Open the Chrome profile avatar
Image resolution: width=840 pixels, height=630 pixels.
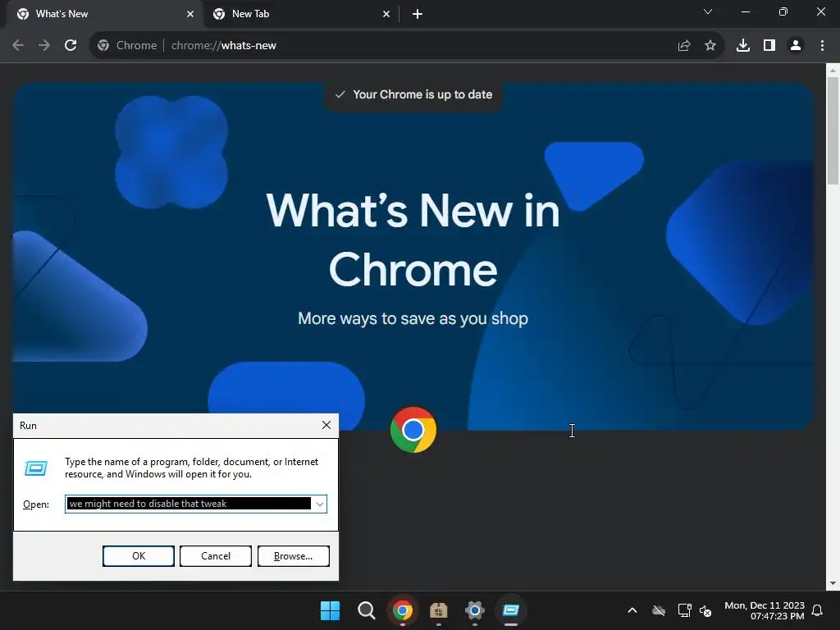[x=796, y=46]
